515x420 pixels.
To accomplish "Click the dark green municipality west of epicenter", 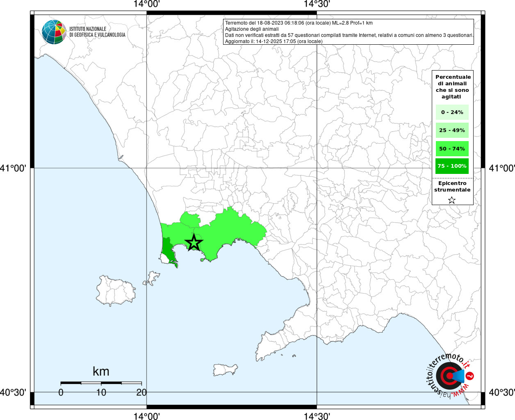I will tap(168, 249).
